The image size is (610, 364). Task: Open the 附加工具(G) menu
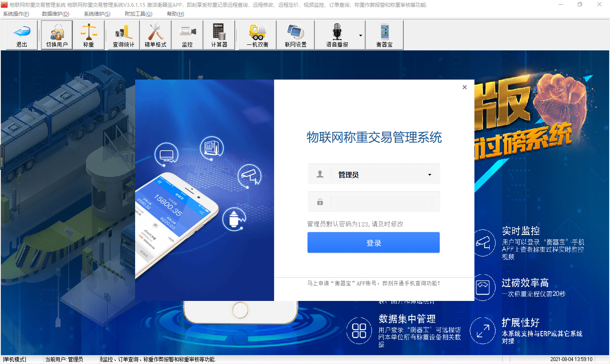139,14
